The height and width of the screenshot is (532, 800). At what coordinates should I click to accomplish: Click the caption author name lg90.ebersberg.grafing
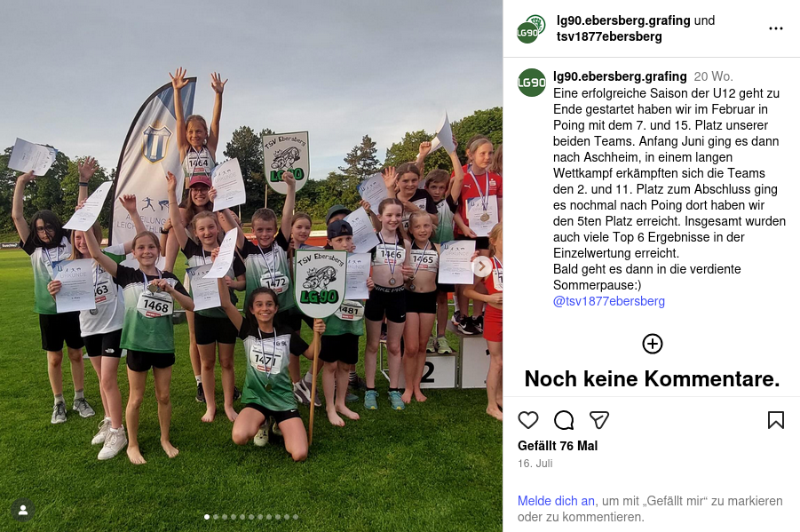pyautogui.click(x=620, y=76)
